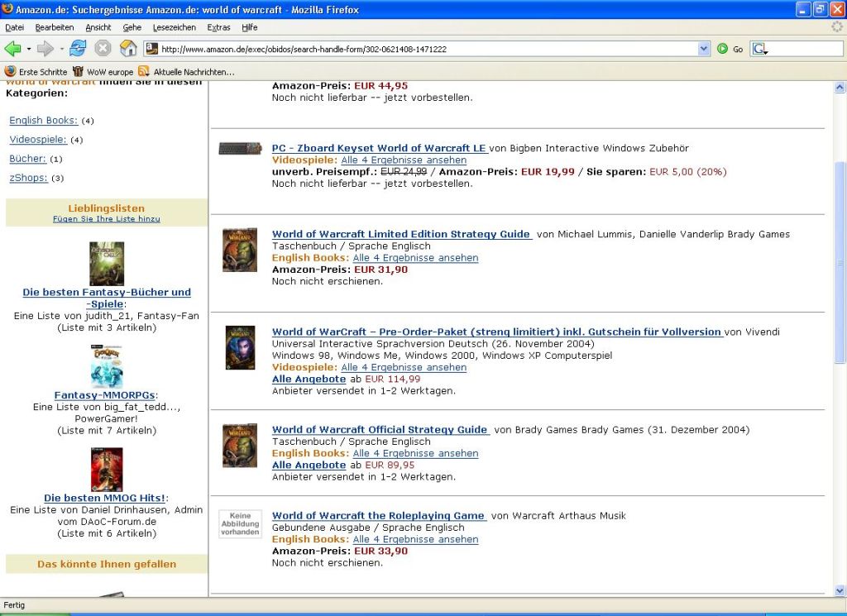
Task: Open the Extras menu
Action: click(x=218, y=27)
